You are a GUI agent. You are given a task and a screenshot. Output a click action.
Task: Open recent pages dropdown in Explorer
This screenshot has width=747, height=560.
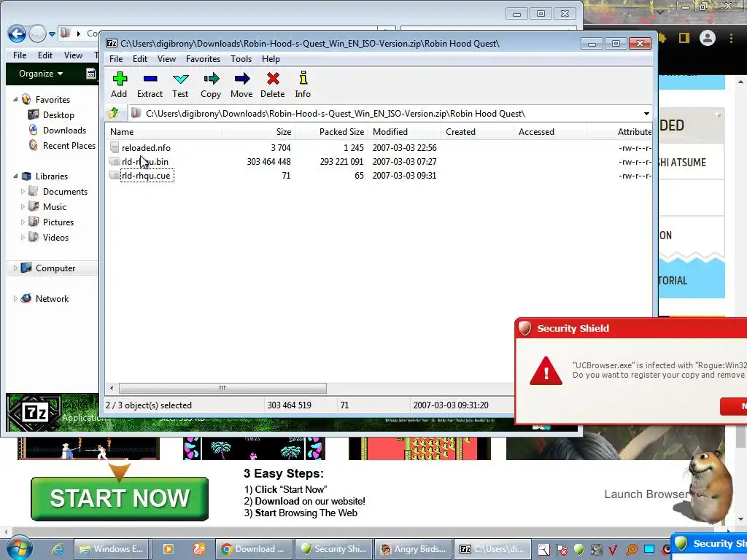point(52,34)
